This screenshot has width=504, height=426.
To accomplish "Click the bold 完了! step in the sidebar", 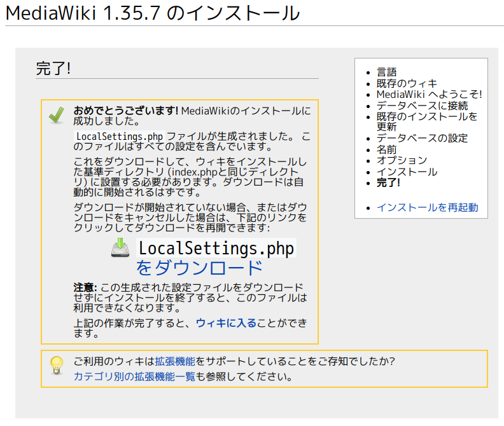I will pos(388,182).
